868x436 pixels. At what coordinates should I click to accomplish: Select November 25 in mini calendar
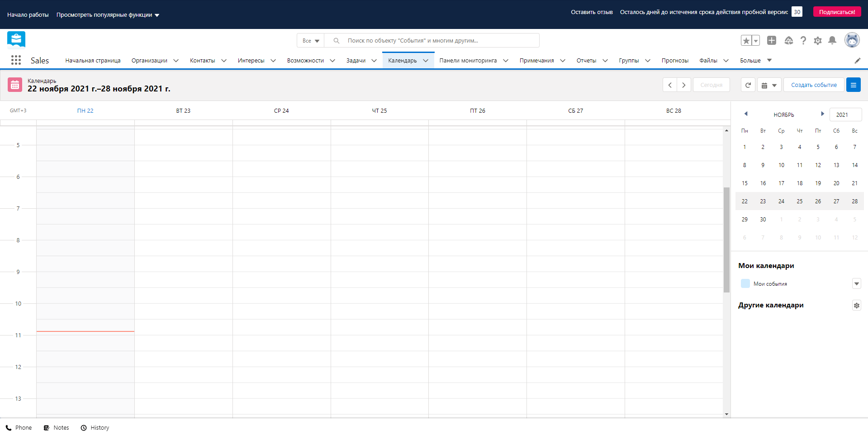click(x=800, y=201)
